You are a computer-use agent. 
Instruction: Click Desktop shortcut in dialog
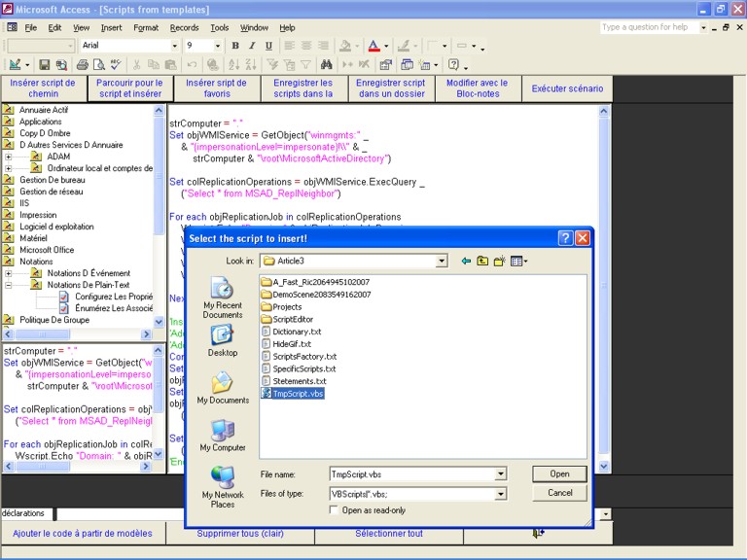(223, 341)
